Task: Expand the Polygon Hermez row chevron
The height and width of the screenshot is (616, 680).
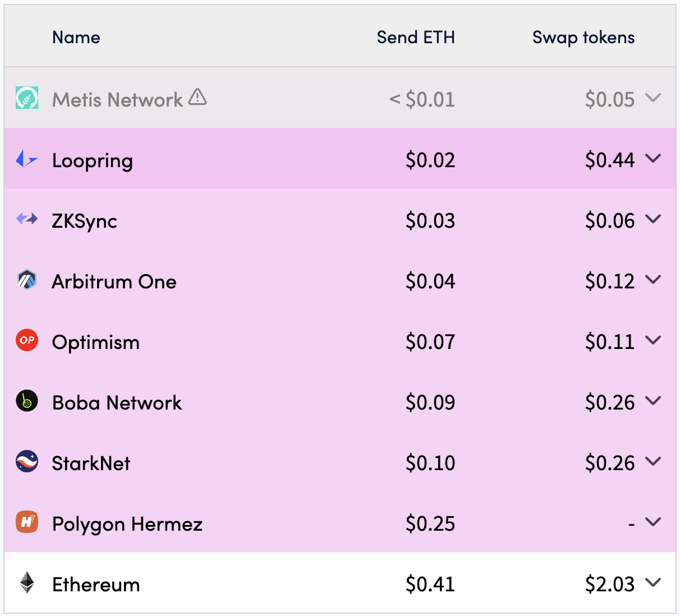Action: point(653,522)
